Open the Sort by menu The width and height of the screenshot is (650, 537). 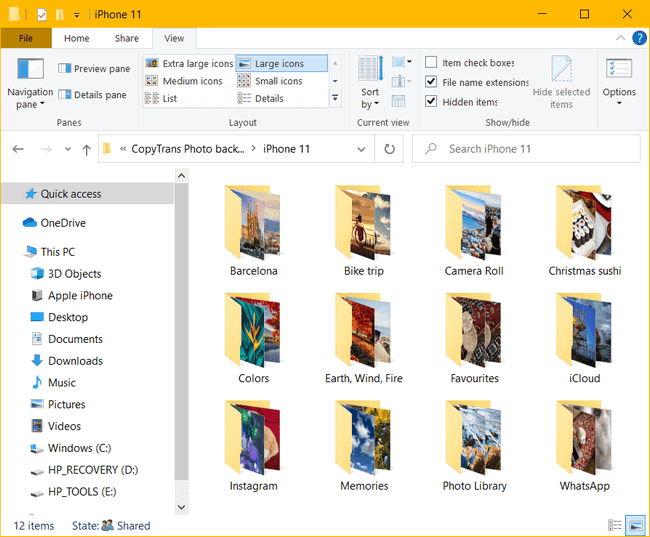(371, 83)
